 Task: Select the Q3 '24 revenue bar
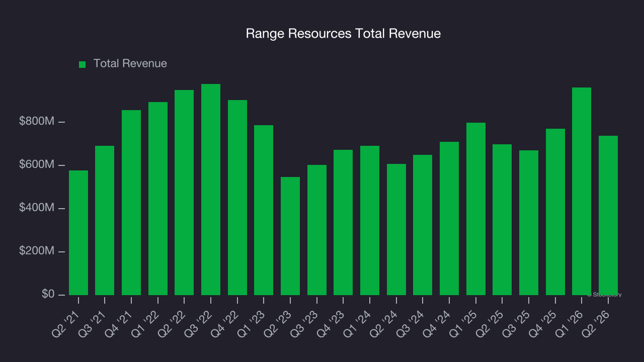click(x=423, y=225)
